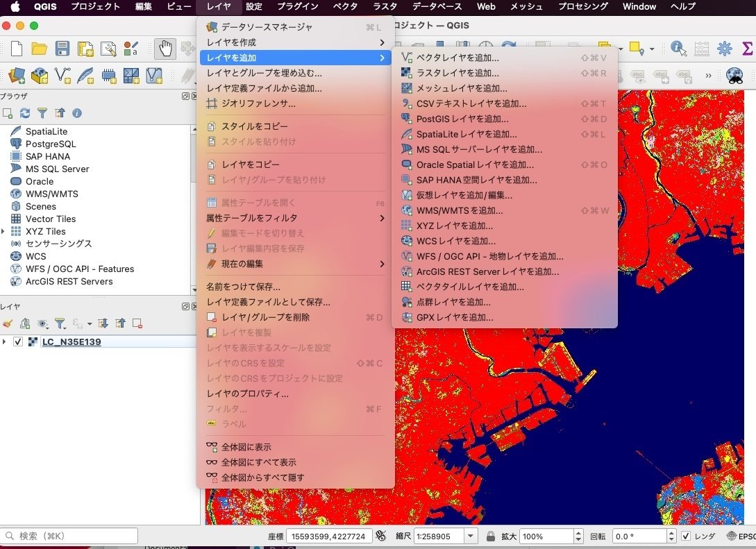The image size is (756, 549).
Task: Click the New SpatiaLite Layer feather icon
Action: click(85, 76)
